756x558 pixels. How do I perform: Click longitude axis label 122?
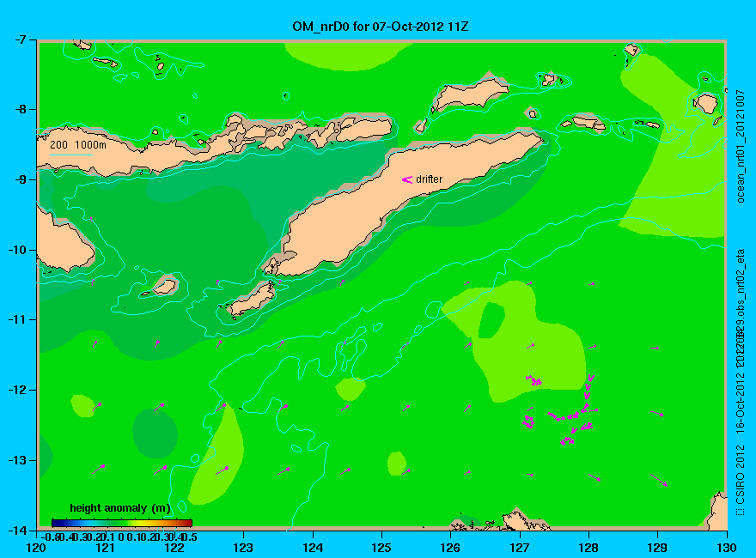click(174, 548)
